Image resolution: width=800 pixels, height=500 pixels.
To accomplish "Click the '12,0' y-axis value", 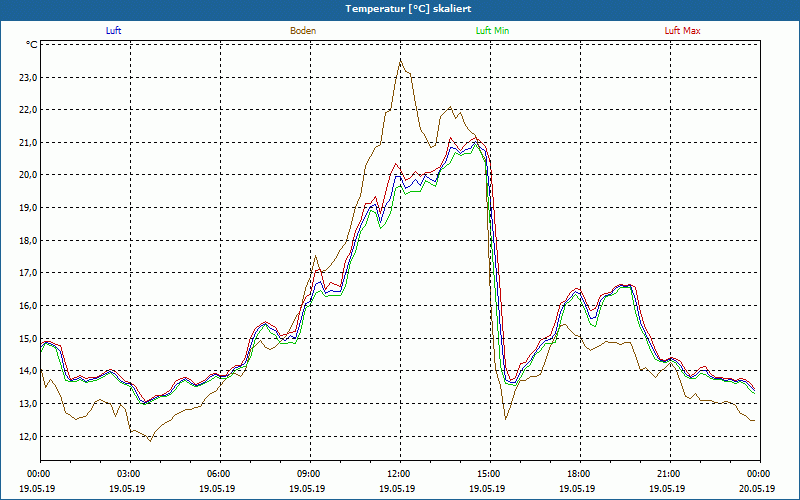I will pyautogui.click(x=28, y=436).
